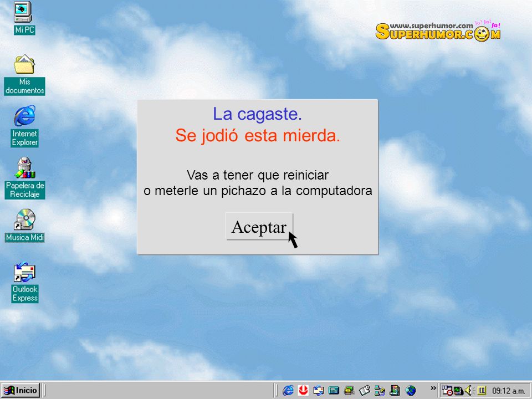Click the 09:12 a.m. taskbar clock
Screen dimensions: 532x399
pyautogui.click(x=508, y=391)
